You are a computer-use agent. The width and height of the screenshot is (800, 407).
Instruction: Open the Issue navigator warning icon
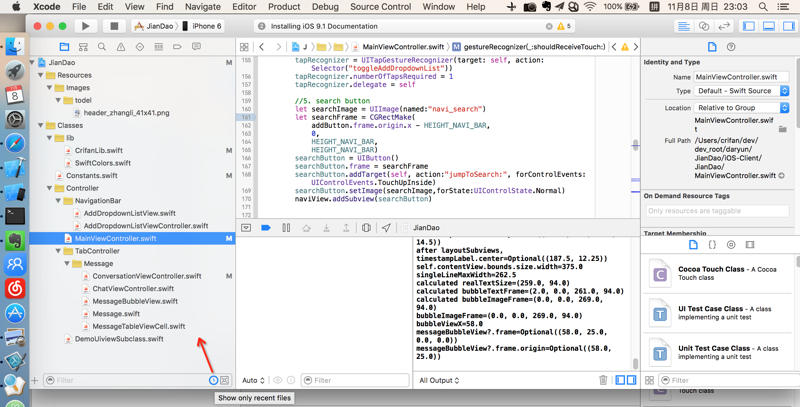tap(121, 47)
